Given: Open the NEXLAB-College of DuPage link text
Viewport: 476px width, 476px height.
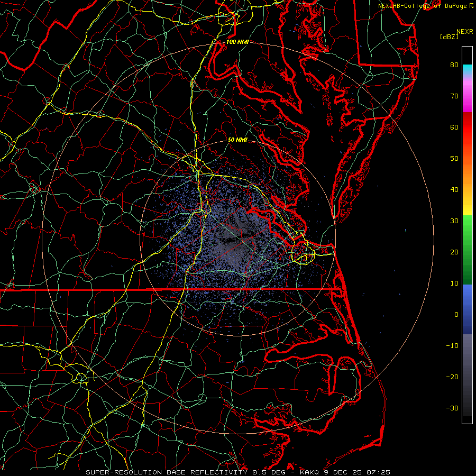Looking at the screenshot, I should 422,6.
